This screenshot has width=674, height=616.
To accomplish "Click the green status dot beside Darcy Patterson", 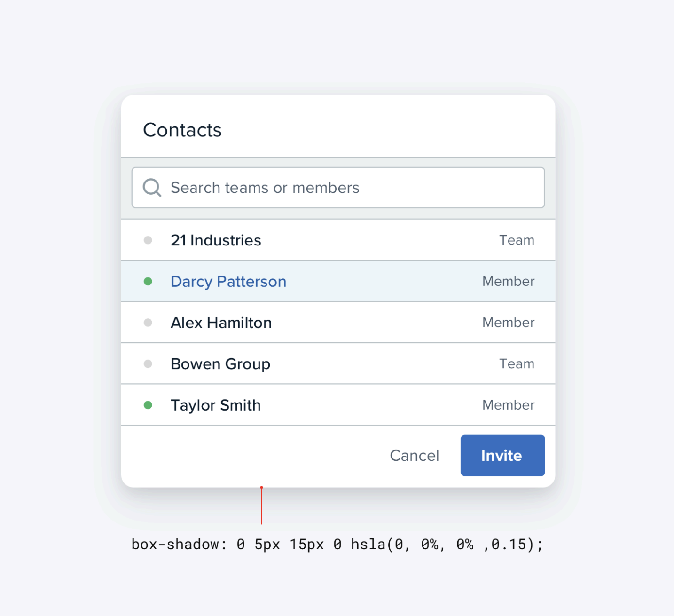I will click(148, 282).
